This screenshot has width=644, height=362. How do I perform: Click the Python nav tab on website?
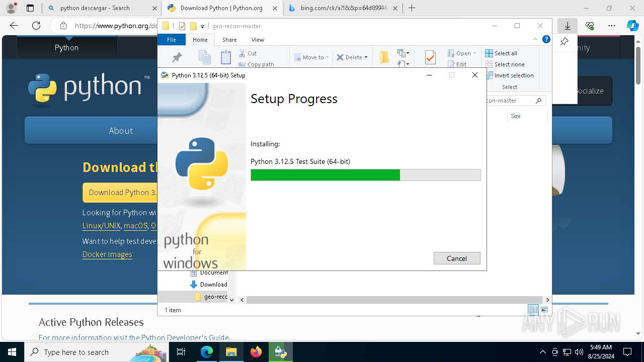(67, 47)
